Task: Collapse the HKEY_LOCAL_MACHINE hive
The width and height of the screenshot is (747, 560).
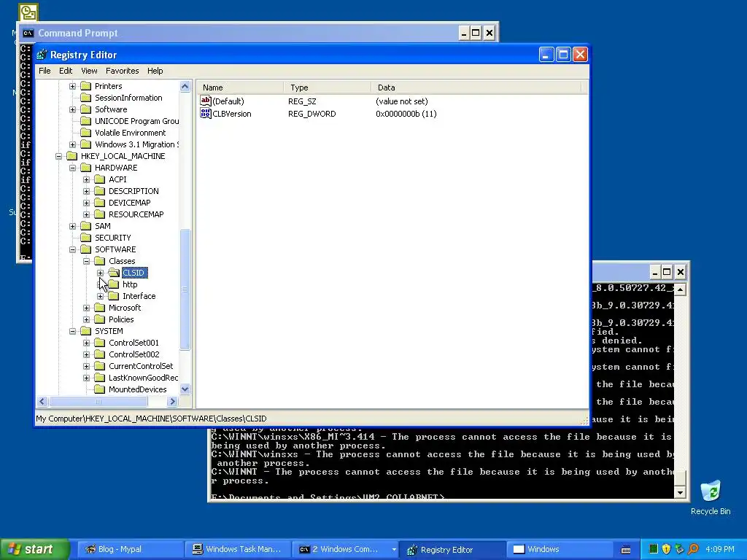Action: [58, 156]
